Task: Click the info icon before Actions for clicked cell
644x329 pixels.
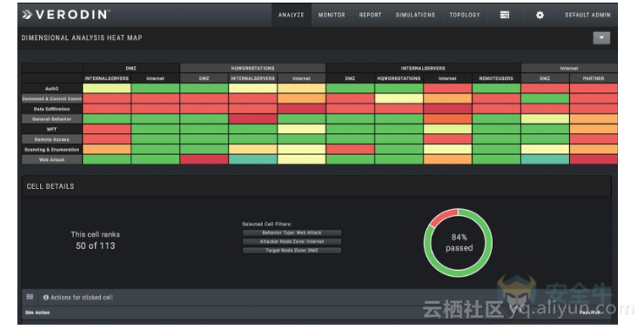Action: click(45, 297)
